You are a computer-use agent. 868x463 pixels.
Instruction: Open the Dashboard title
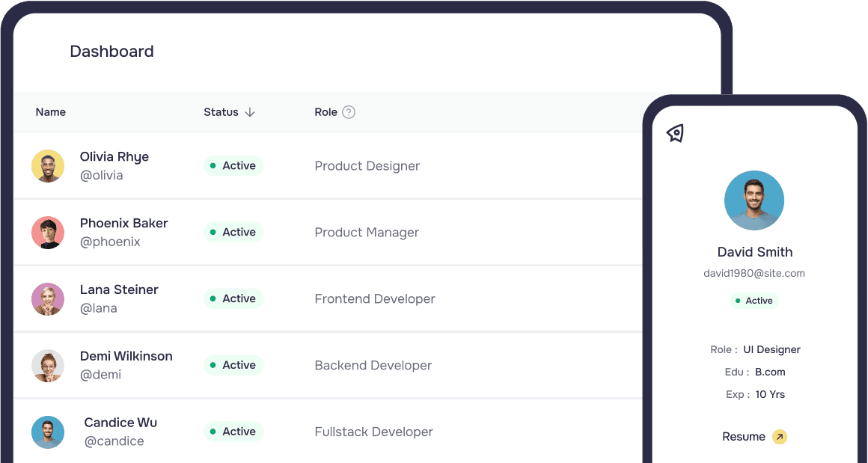[111, 52]
